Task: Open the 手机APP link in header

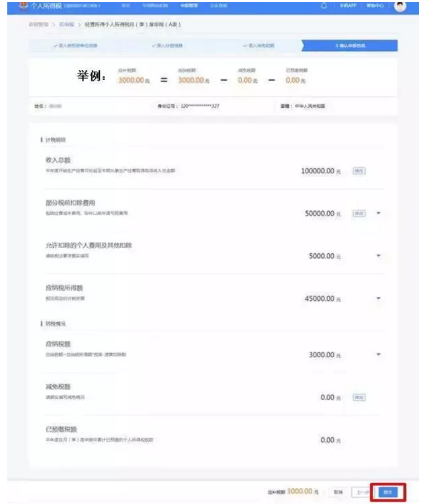Action: pos(348,5)
